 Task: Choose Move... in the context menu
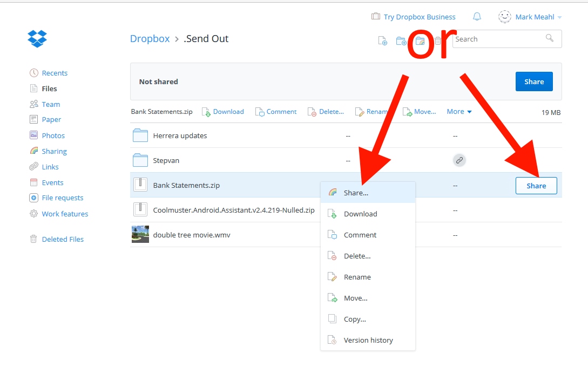[368, 298]
